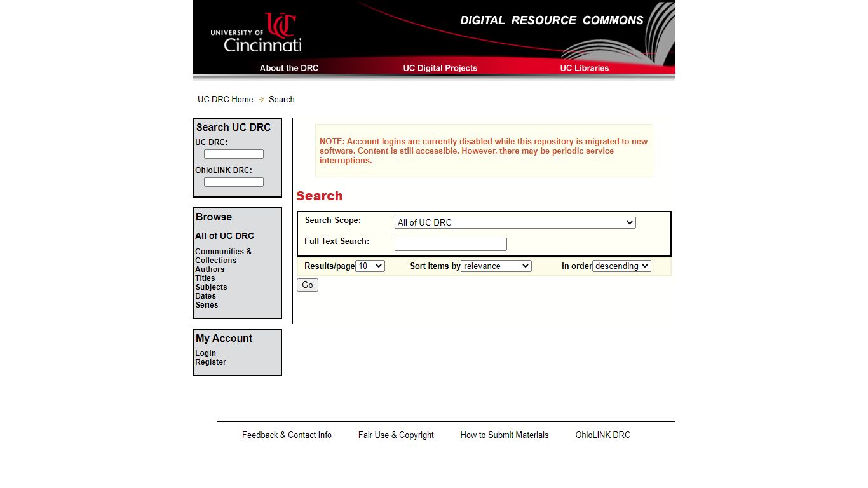This screenshot has width=868, height=488.
Task: Focus the UC DRC sidebar search box
Action: point(234,154)
